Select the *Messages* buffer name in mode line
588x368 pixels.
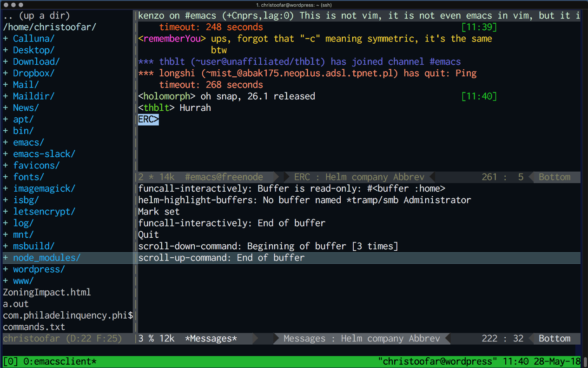pos(211,339)
